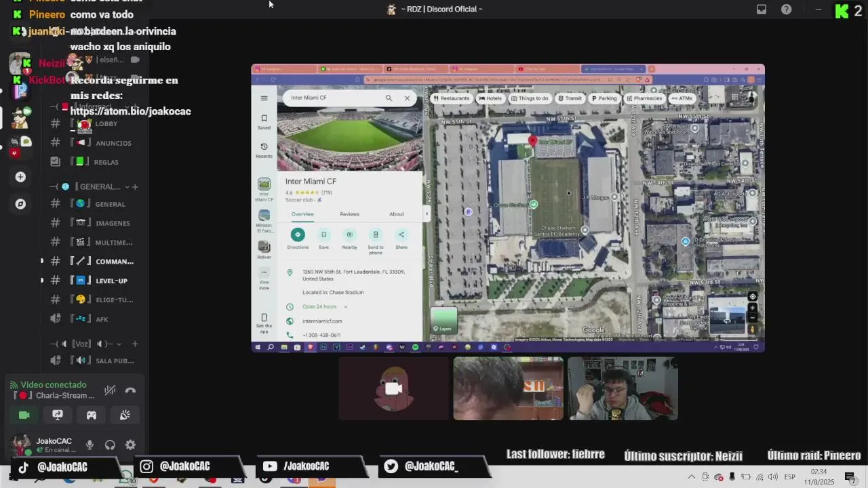This screenshot has width=868, height=488.
Task: Click the Share place button
Action: [401, 239]
